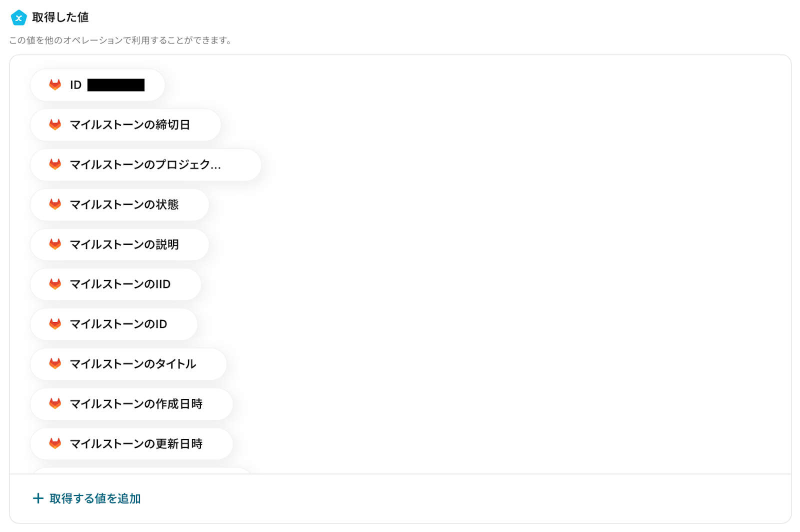800x532 pixels.
Task: Select the truncated マイルストーンのプロジェク… chip
Action: (145, 165)
